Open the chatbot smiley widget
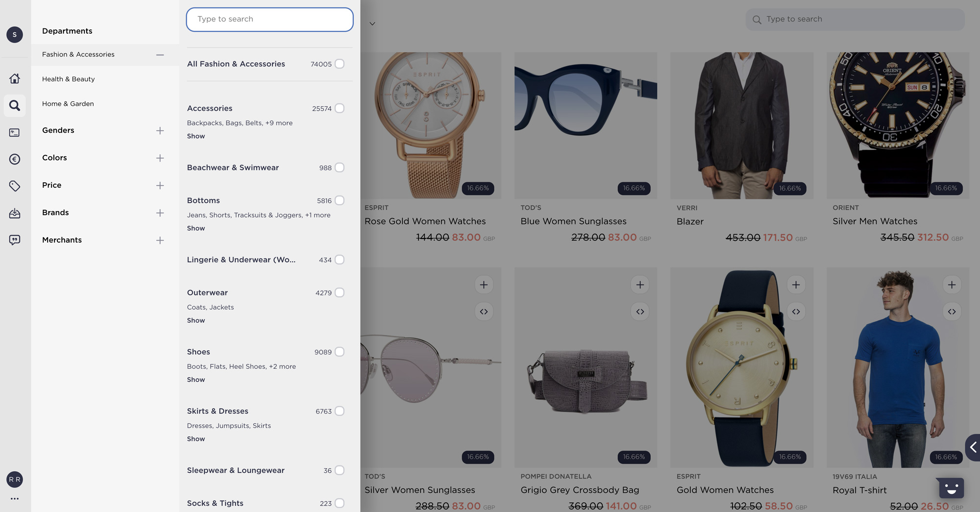 (x=952, y=488)
